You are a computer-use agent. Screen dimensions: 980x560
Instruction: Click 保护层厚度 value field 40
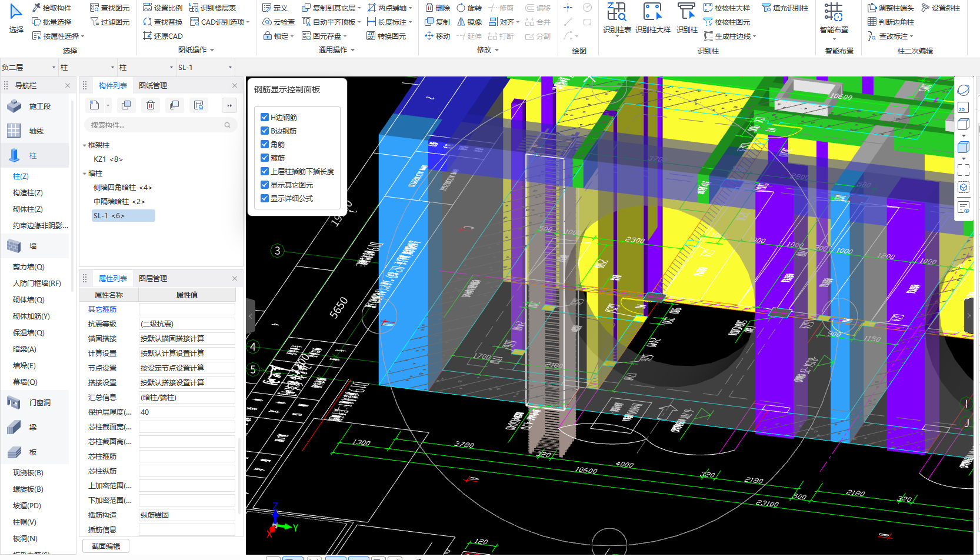[x=187, y=412]
